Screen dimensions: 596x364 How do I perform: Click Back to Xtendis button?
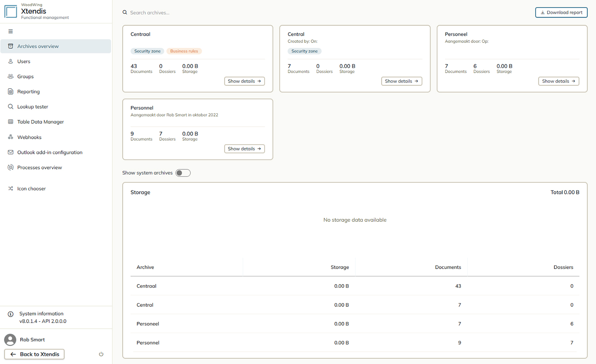(34, 354)
